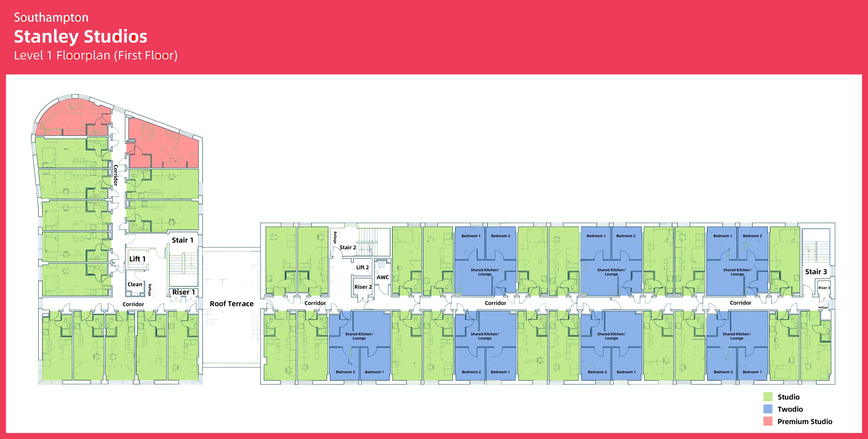Click Level 1 Floorplan subtitle
The width and height of the screenshot is (868, 439).
[x=96, y=55]
